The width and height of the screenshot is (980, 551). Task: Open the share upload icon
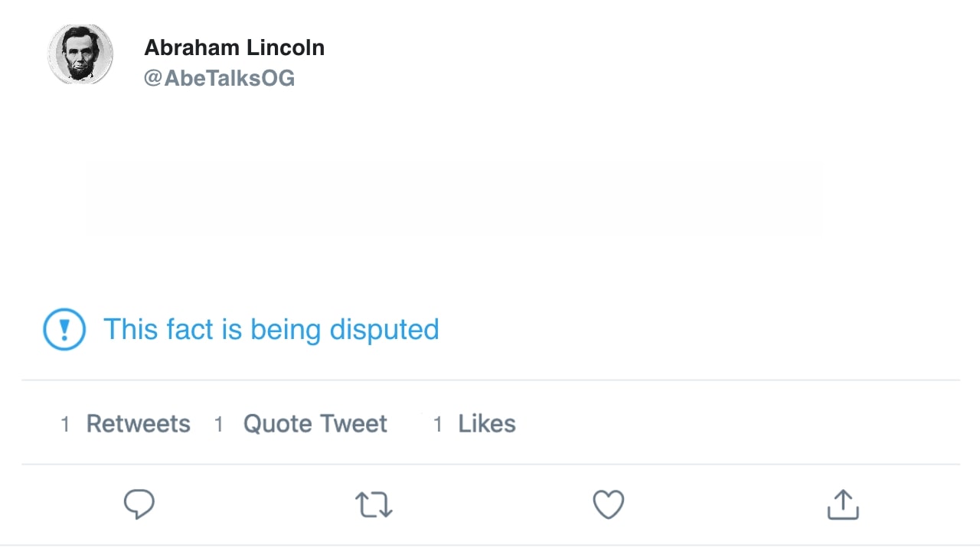[x=843, y=504]
